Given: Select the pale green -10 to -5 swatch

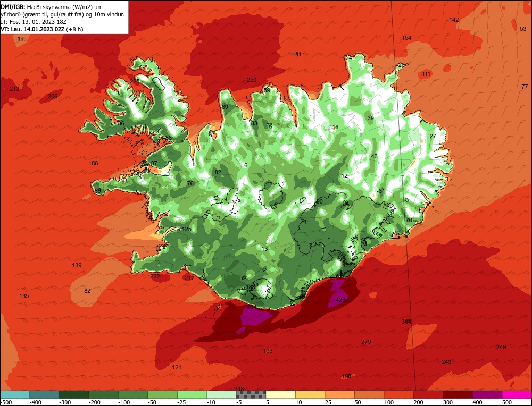Looking at the screenshot, I should tap(221, 394).
